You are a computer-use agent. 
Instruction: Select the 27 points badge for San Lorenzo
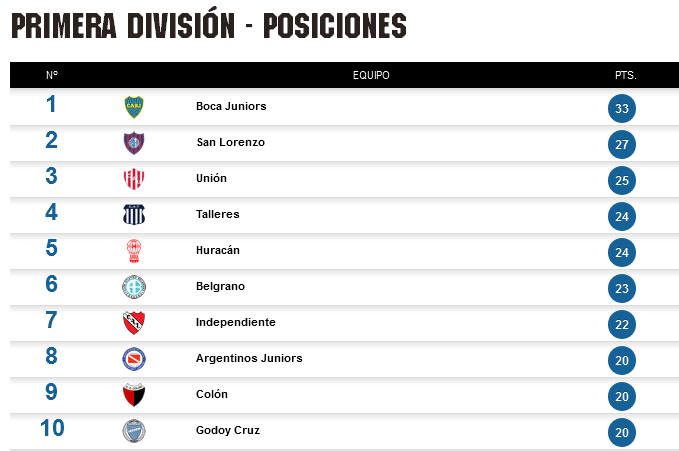coord(622,144)
